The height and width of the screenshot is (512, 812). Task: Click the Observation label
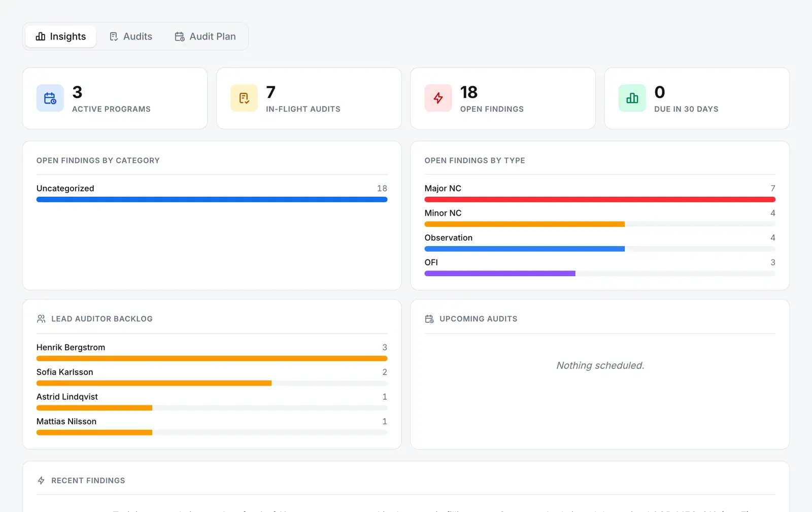pos(448,237)
